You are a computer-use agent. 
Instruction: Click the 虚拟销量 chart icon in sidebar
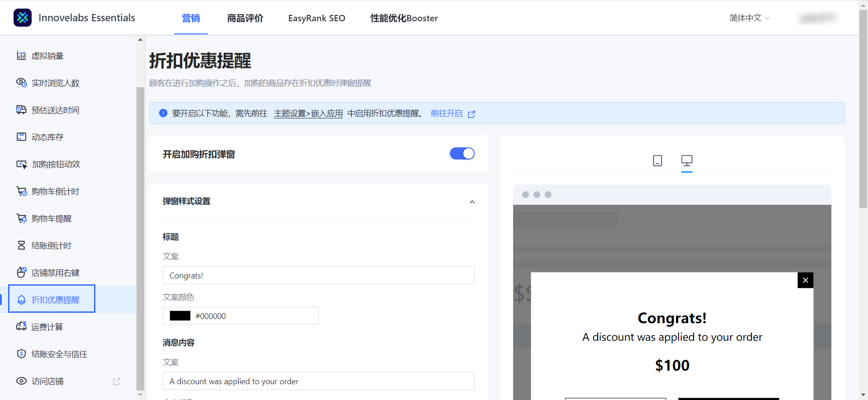coord(21,56)
